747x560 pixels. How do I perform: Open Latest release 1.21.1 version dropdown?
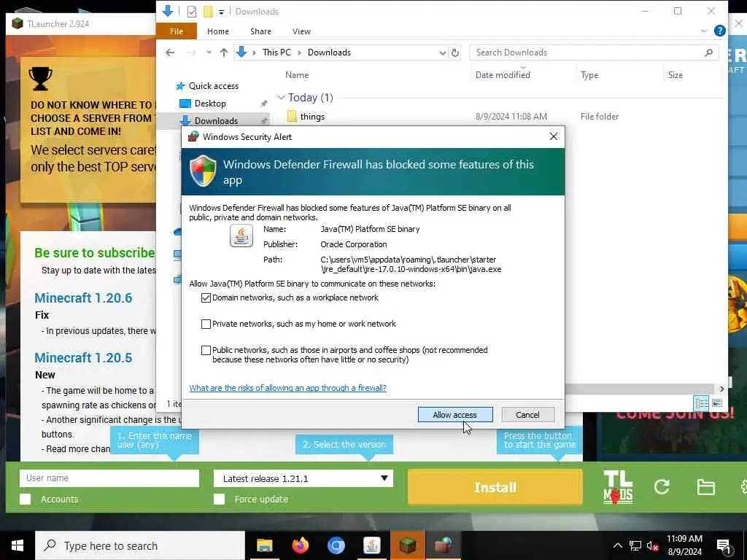(303, 478)
